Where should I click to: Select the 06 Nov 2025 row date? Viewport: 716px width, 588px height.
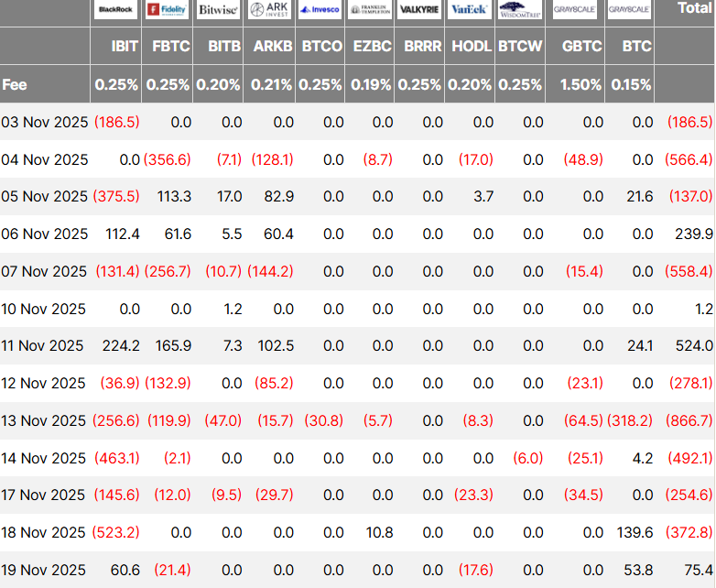point(44,234)
